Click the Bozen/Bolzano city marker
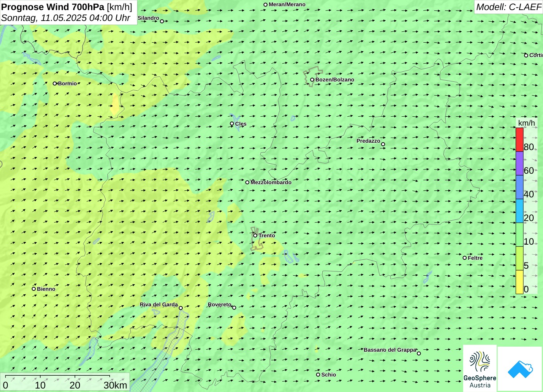The height and width of the screenshot is (392, 543). pos(312,80)
